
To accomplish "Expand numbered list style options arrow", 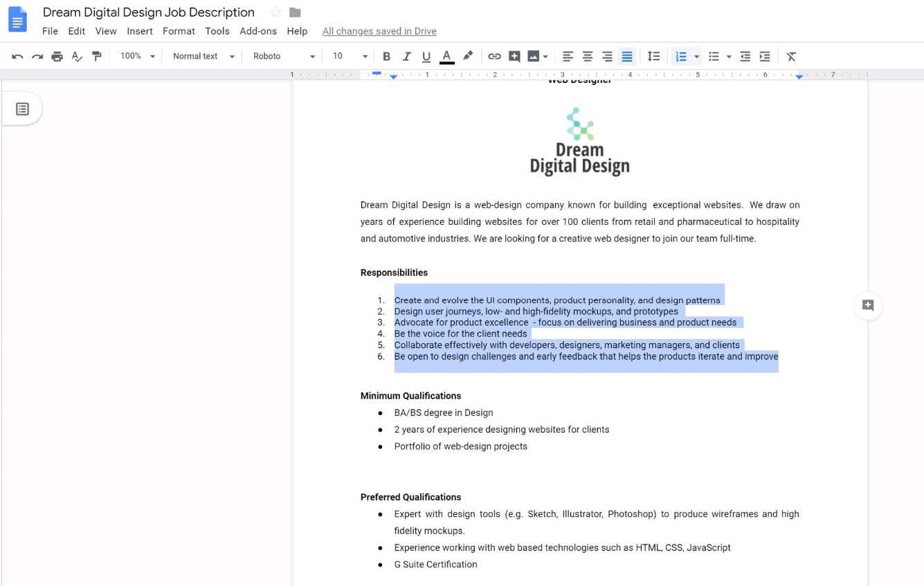I will pyautogui.click(x=696, y=57).
